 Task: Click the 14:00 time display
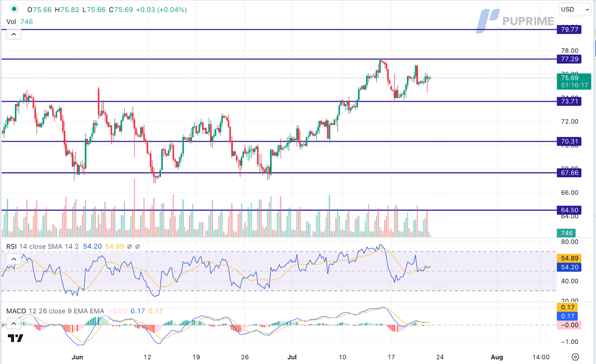tap(540, 357)
